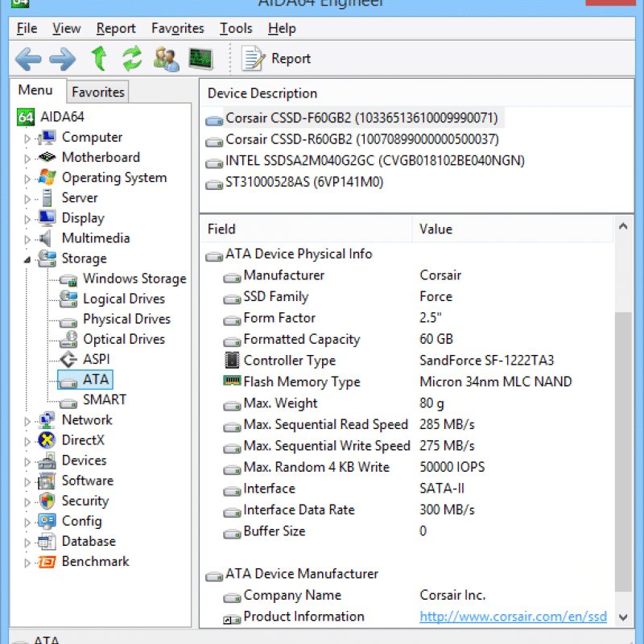Select the Config icon in tree

coord(47,521)
